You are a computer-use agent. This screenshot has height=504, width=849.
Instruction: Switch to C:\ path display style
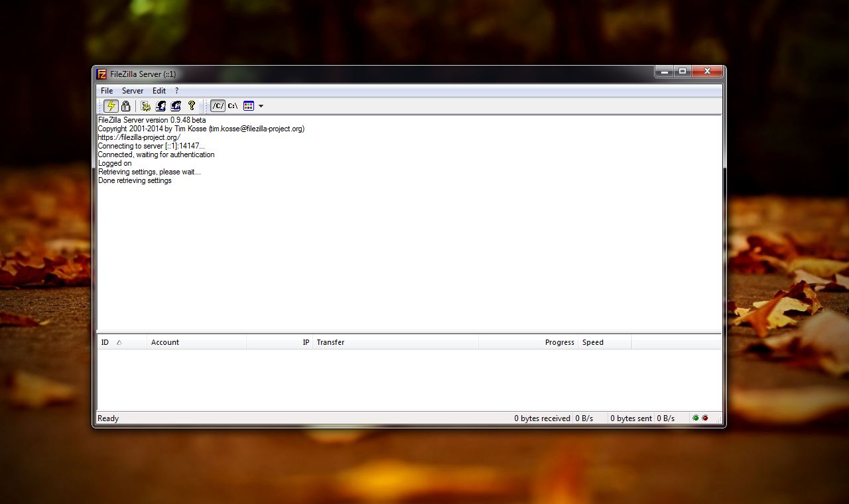point(233,106)
